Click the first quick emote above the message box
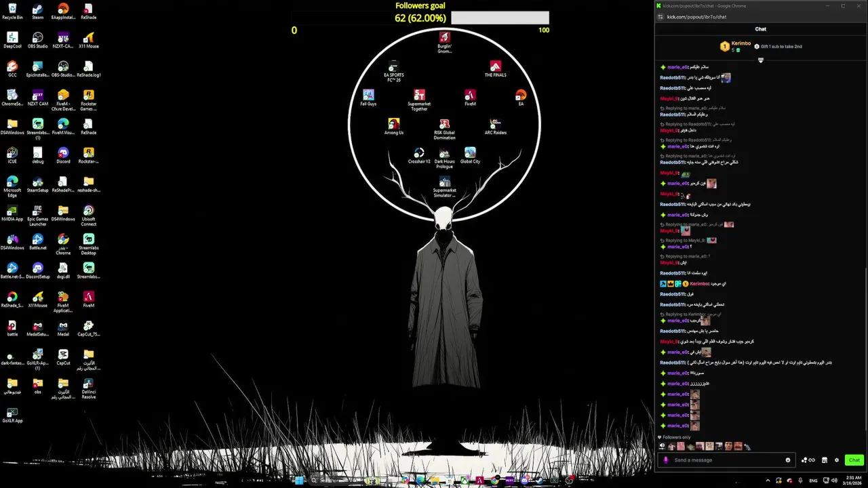The image size is (868, 488). click(662, 446)
